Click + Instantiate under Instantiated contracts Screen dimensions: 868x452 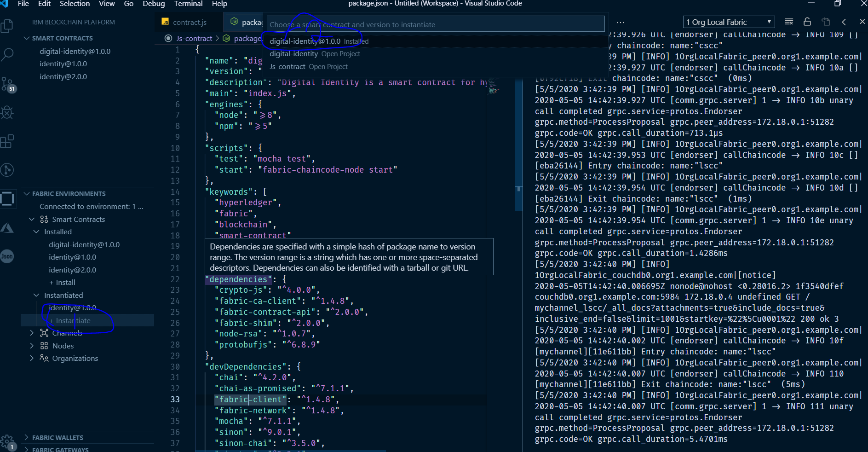(70, 320)
